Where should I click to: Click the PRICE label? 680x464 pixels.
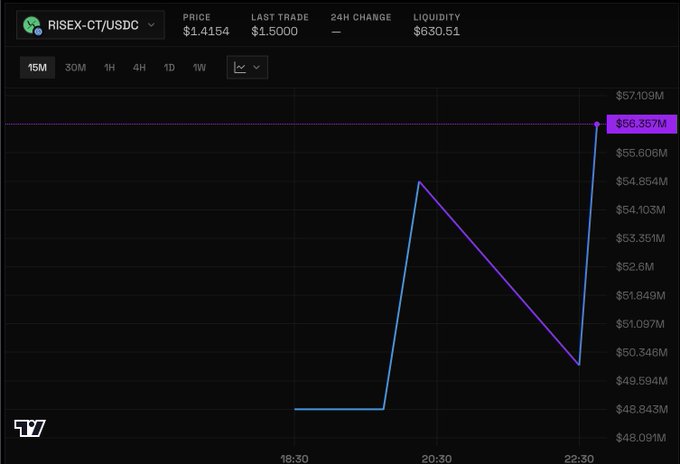[196, 17]
